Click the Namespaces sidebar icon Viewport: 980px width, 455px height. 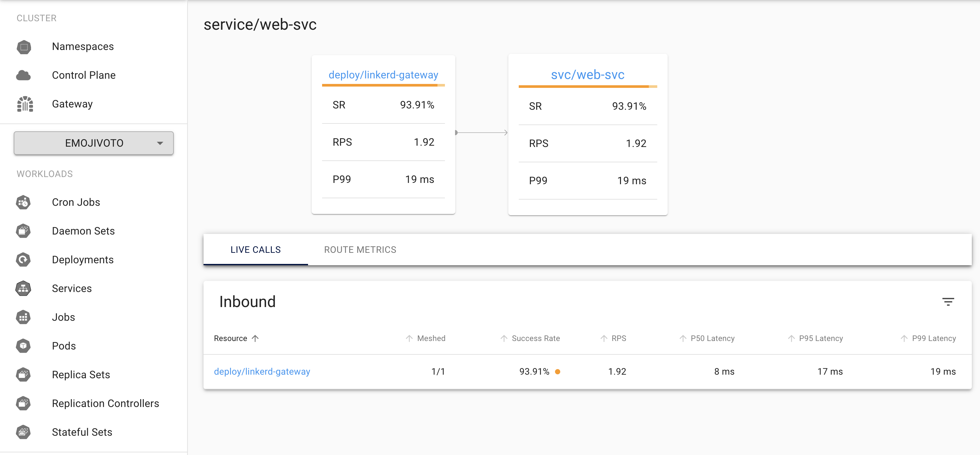24,47
